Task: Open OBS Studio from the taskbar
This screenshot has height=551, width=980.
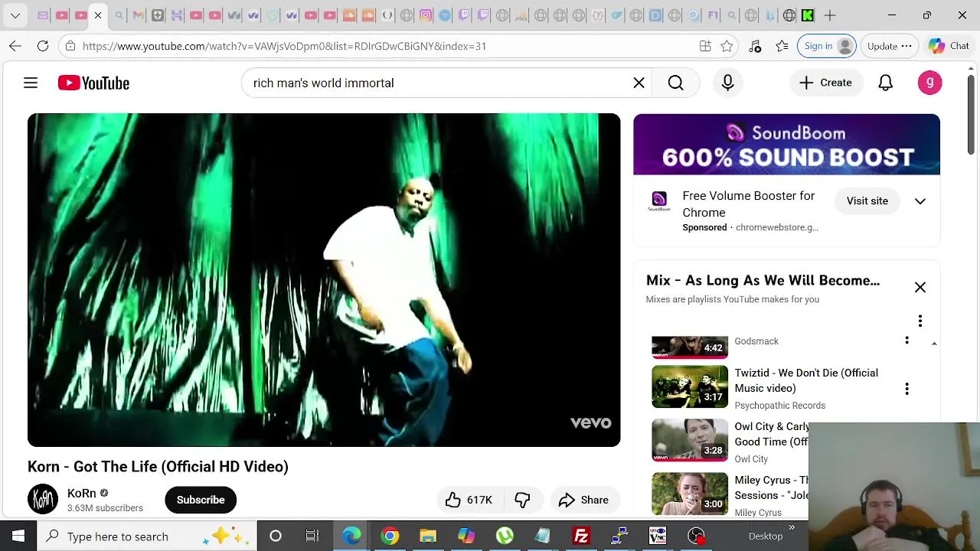Action: [x=696, y=536]
